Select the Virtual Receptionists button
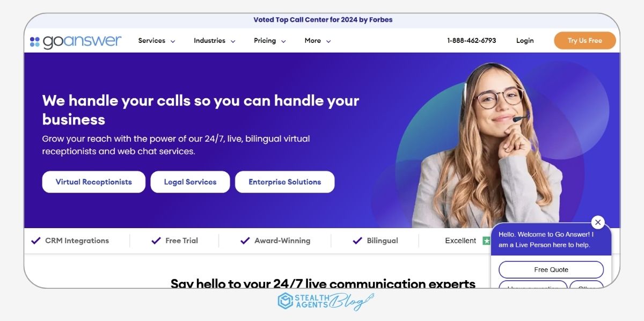 point(94,182)
